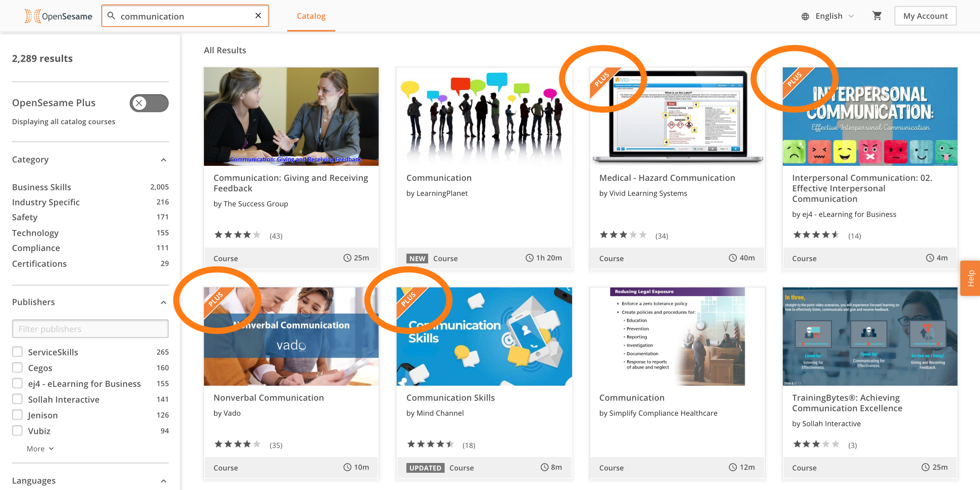Check the Jenison publisher box
Image resolution: width=980 pixels, height=490 pixels.
click(x=17, y=415)
